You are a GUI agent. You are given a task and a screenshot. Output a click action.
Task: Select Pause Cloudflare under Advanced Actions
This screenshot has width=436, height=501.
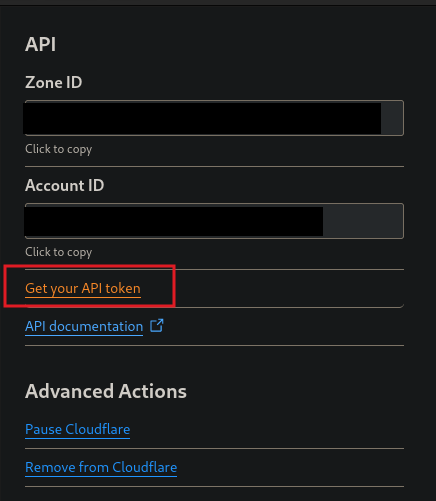pyautogui.click(x=77, y=429)
